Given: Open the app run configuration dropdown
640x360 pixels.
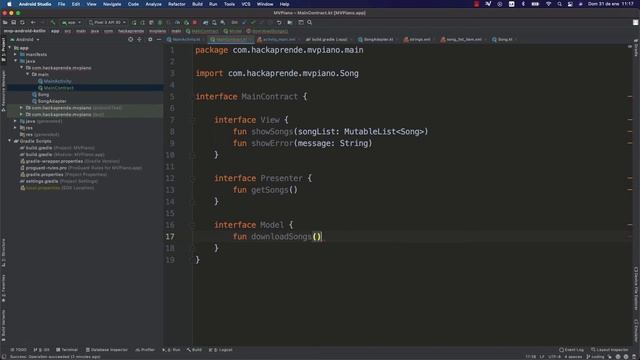Looking at the screenshot, I should (x=71, y=22).
